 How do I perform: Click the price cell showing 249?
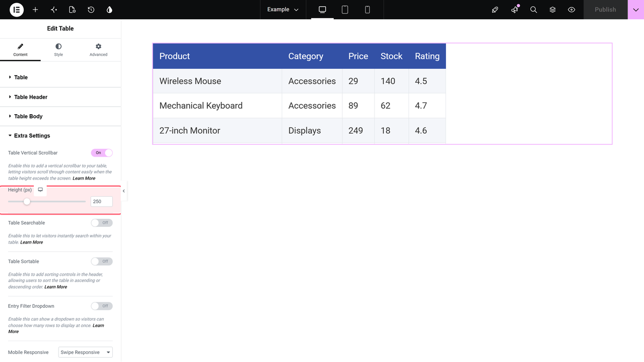(358, 130)
